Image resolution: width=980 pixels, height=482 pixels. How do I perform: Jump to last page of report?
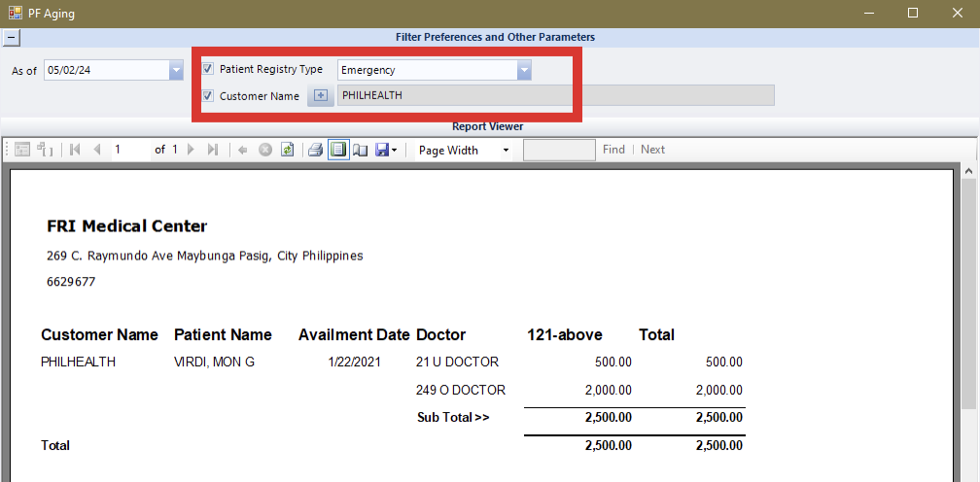point(213,150)
